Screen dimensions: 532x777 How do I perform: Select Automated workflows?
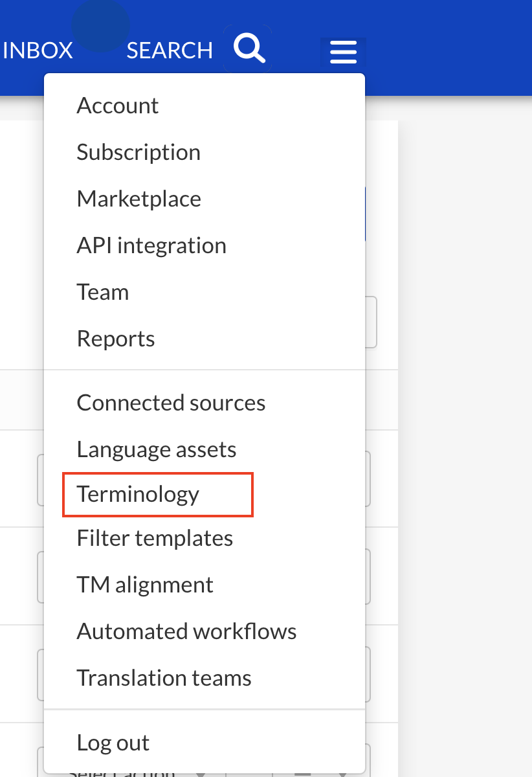[x=186, y=631]
